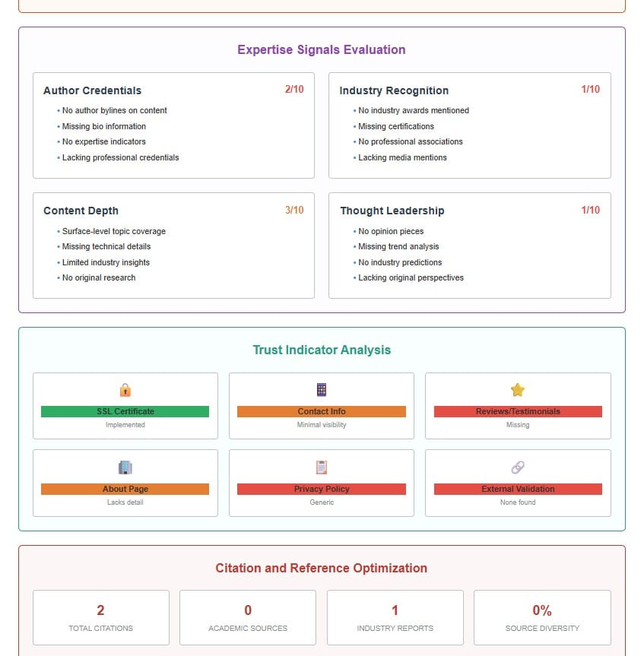Click the orange Contact Info status bar
This screenshot has height=656, width=644.
(322, 411)
